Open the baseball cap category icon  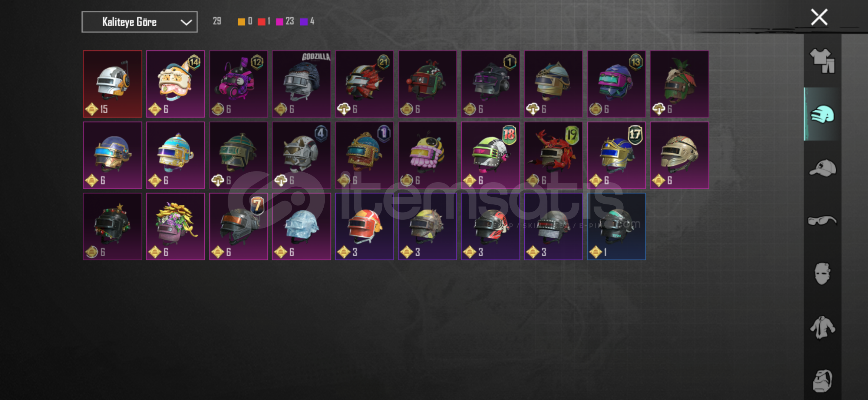[x=822, y=168]
